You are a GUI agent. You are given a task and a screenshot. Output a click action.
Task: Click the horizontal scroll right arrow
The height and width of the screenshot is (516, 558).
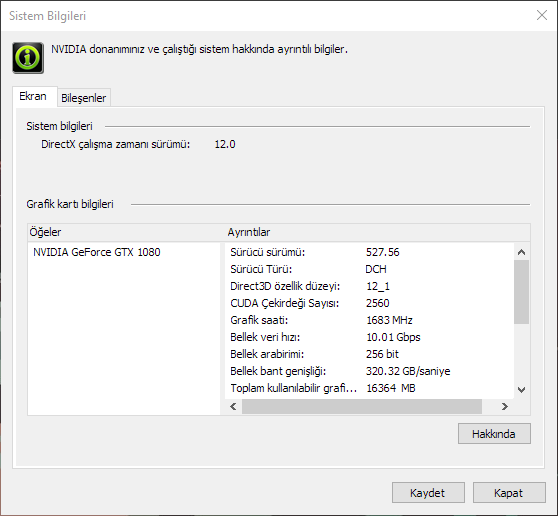[x=505, y=406]
